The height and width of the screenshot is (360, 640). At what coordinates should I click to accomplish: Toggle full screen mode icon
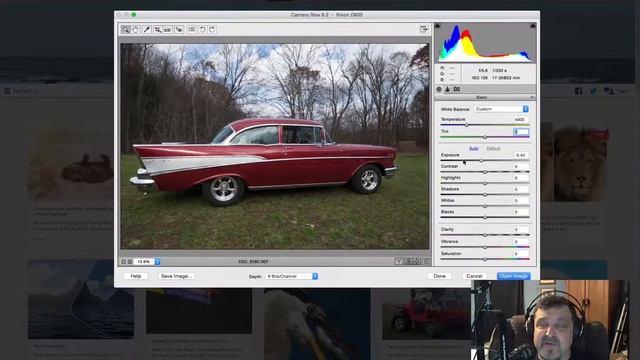tap(424, 29)
